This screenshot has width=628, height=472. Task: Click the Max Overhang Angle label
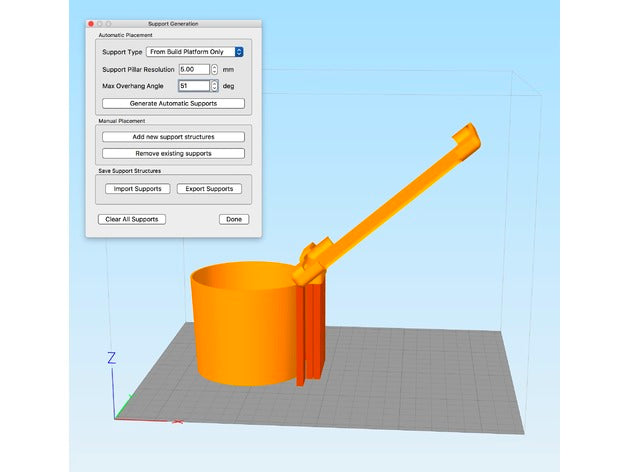pos(133,86)
